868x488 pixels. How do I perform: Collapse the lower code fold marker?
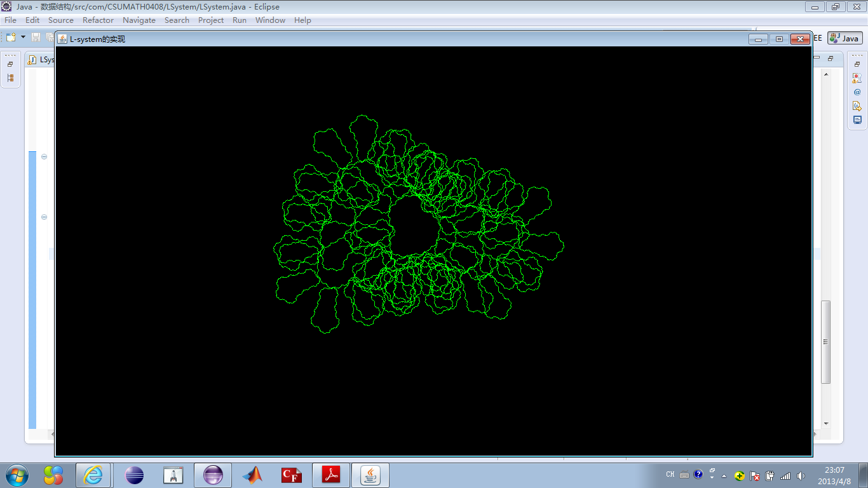pyautogui.click(x=44, y=217)
